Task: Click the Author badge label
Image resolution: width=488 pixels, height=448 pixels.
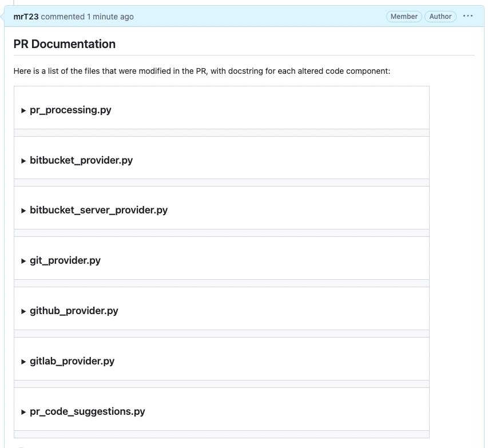Action: tap(441, 17)
